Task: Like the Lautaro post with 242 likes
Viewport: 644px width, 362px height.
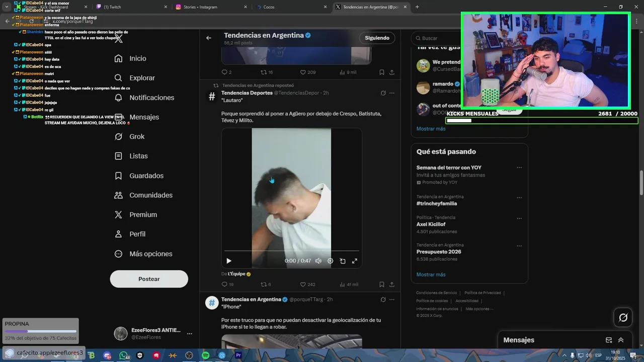Action: click(307, 285)
